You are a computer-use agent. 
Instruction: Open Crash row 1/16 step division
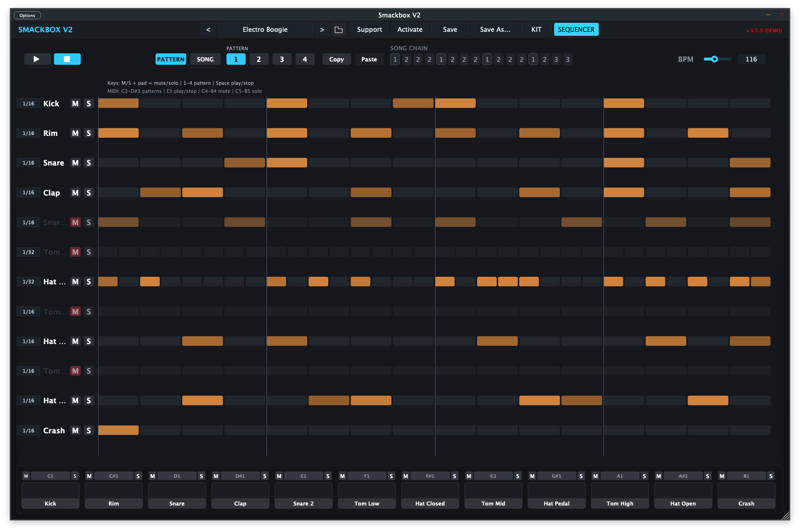coord(28,431)
